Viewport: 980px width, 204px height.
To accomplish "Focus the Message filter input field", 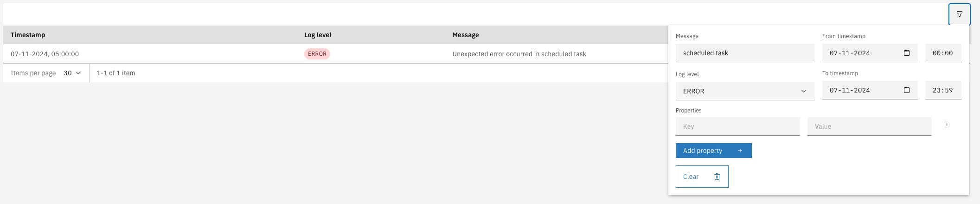I will [745, 53].
